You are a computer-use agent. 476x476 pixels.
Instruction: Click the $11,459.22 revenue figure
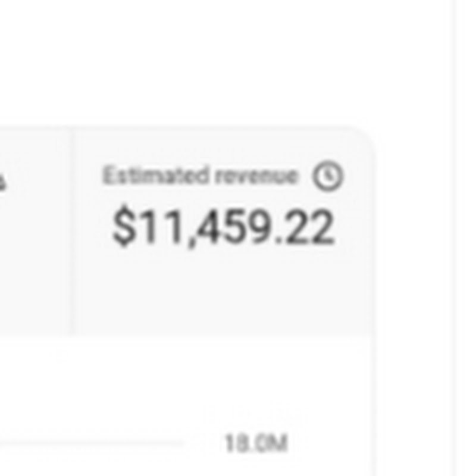pos(223,226)
